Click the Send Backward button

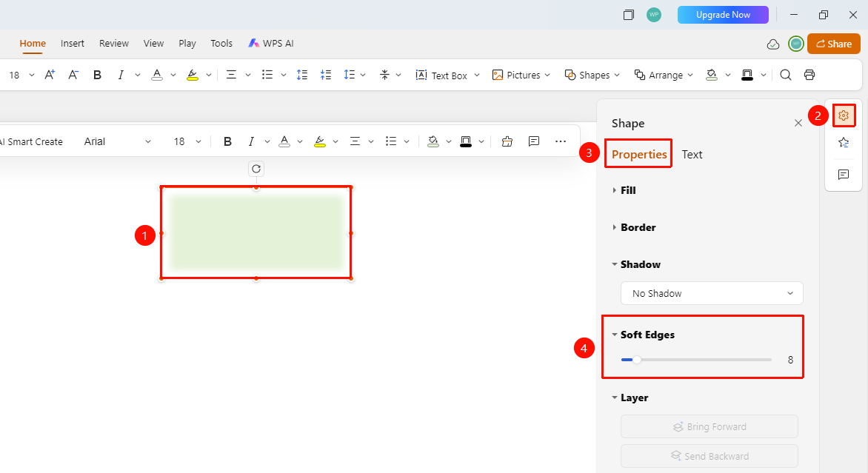[710, 456]
